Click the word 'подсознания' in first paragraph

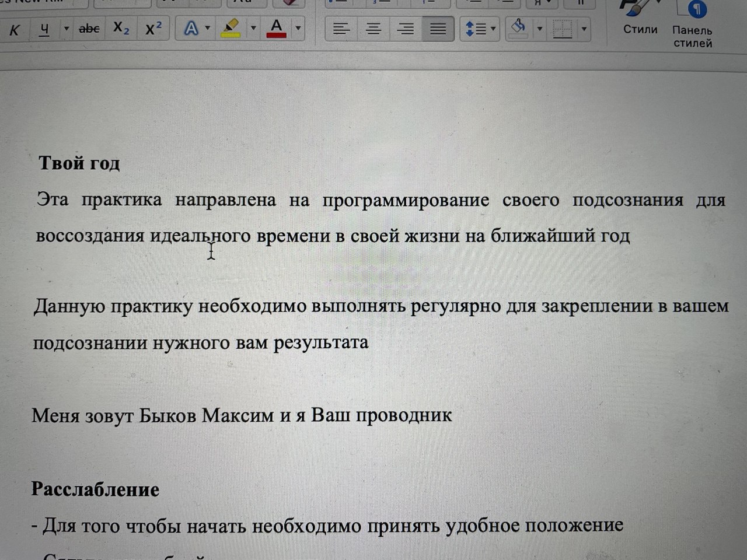[628, 200]
